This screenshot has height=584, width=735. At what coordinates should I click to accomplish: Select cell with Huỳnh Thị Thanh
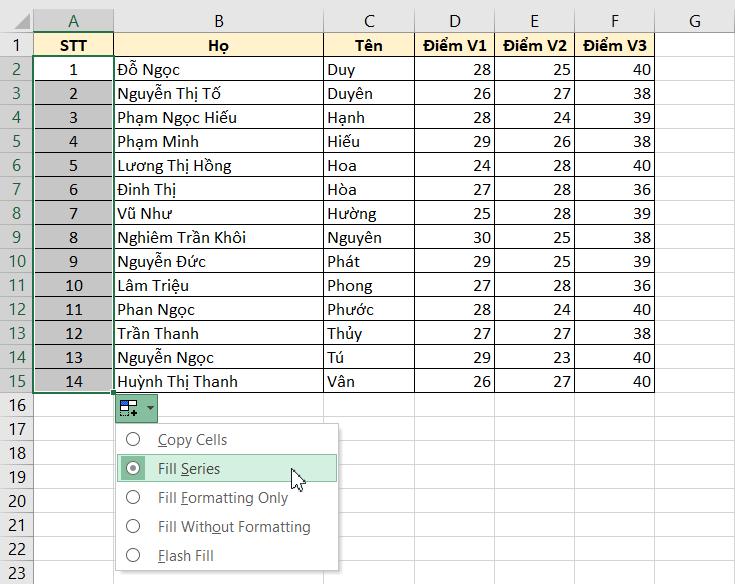(x=218, y=381)
